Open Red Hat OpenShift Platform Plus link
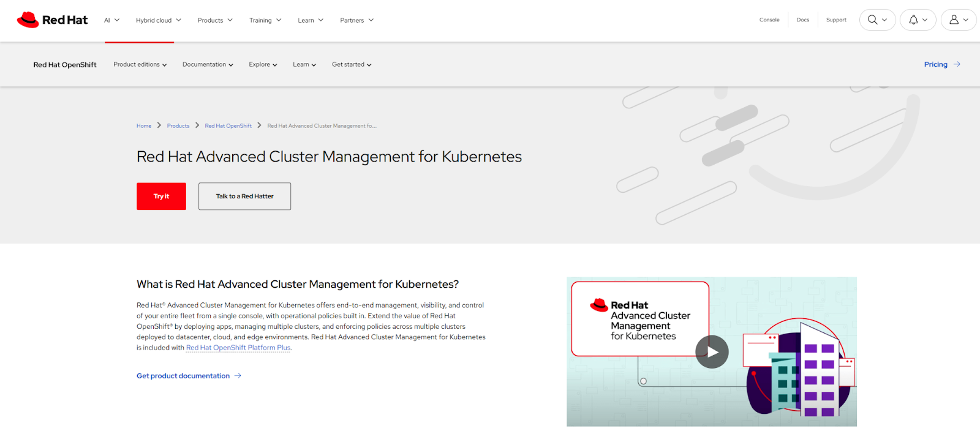Image resolution: width=980 pixels, height=434 pixels. 238,348
